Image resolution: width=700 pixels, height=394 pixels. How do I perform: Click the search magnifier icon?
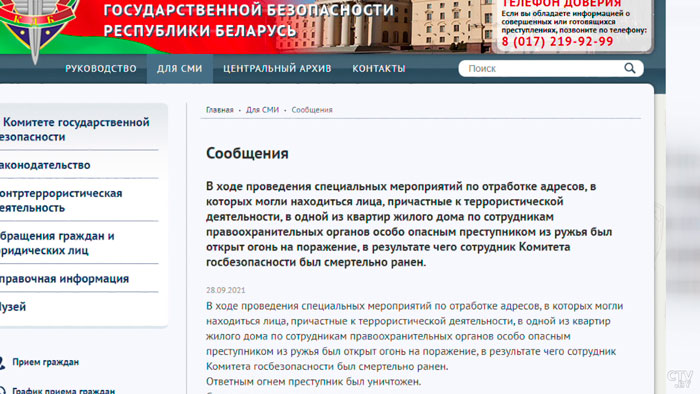pyautogui.click(x=629, y=68)
